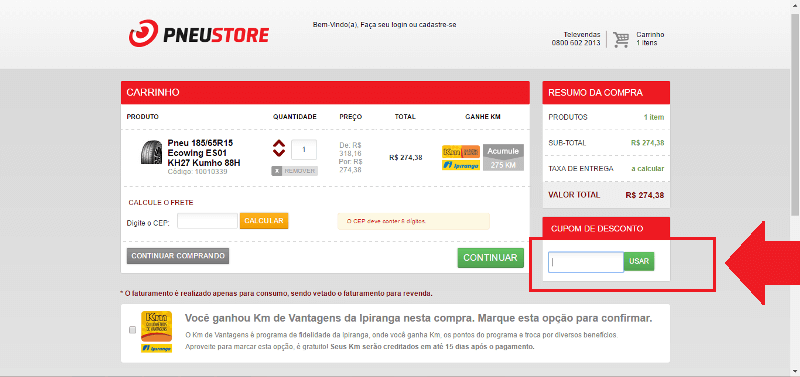Focus the CEP input field
This screenshot has width=800, height=377.
pyautogui.click(x=208, y=221)
